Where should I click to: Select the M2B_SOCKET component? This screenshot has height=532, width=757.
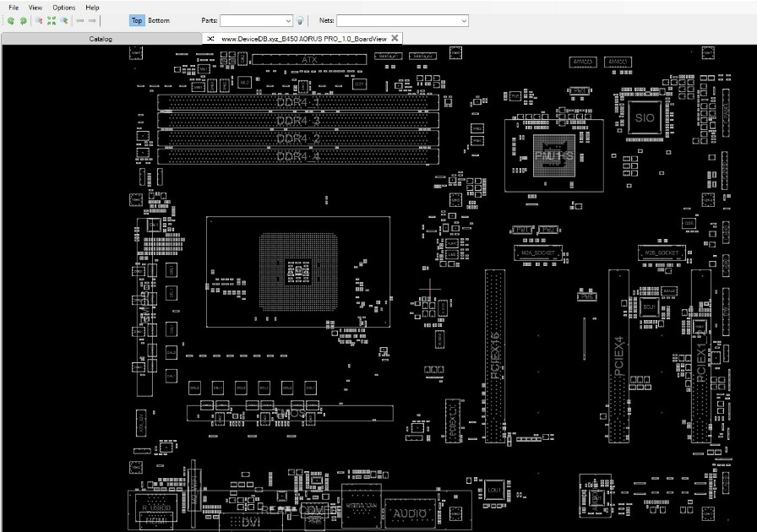(662, 253)
